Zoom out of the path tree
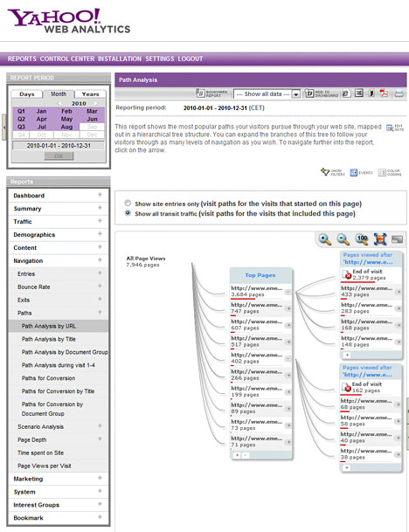The width and height of the screenshot is (409, 532). (x=343, y=239)
